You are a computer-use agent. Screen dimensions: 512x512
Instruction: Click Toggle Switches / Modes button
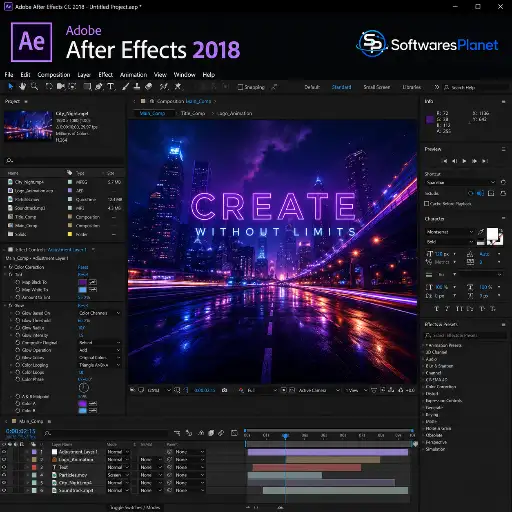click(135, 507)
